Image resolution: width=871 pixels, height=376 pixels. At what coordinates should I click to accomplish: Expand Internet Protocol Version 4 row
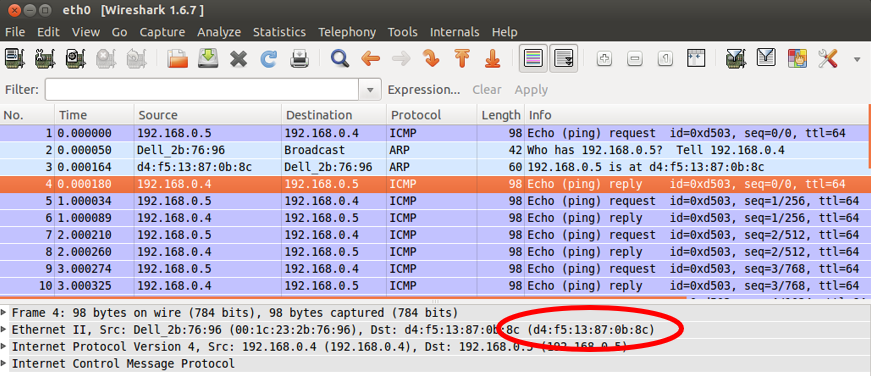4,347
